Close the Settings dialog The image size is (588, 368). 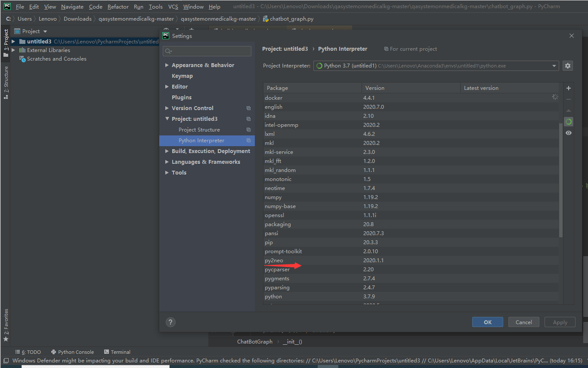click(572, 36)
